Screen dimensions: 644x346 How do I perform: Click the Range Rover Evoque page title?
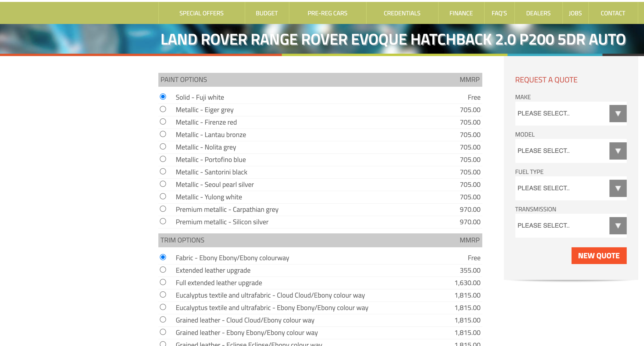tap(393, 40)
